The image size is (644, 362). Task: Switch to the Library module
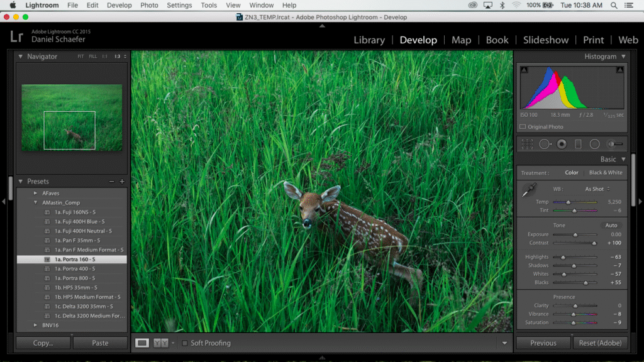[x=369, y=40]
